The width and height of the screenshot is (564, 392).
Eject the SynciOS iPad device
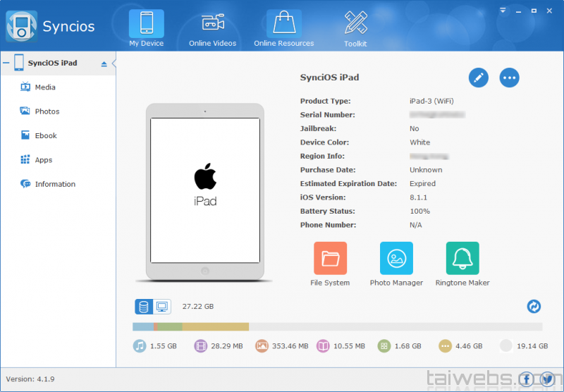pos(104,63)
